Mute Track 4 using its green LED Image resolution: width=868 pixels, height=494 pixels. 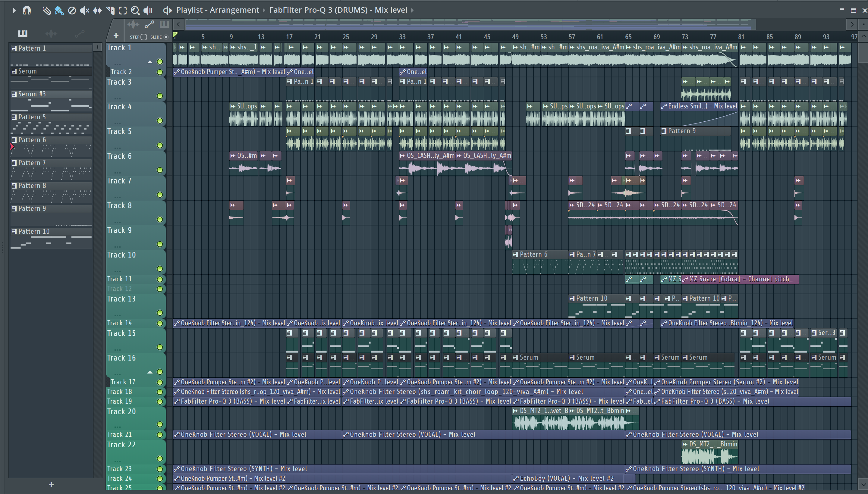(159, 120)
